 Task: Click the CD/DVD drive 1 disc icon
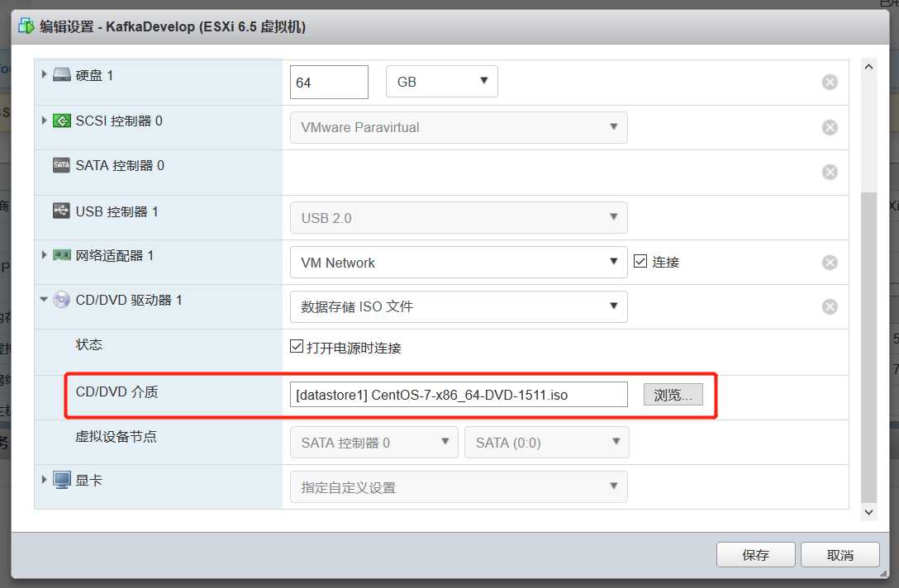[x=61, y=299]
